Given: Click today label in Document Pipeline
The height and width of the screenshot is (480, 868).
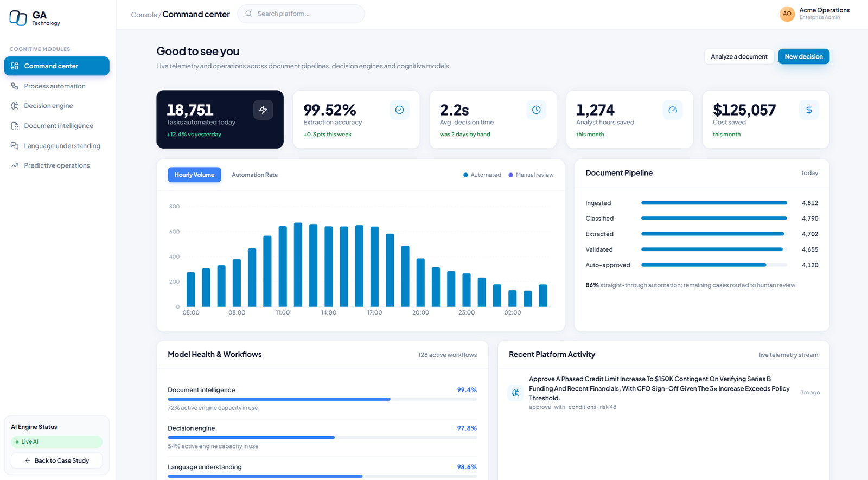Looking at the screenshot, I should (809, 173).
